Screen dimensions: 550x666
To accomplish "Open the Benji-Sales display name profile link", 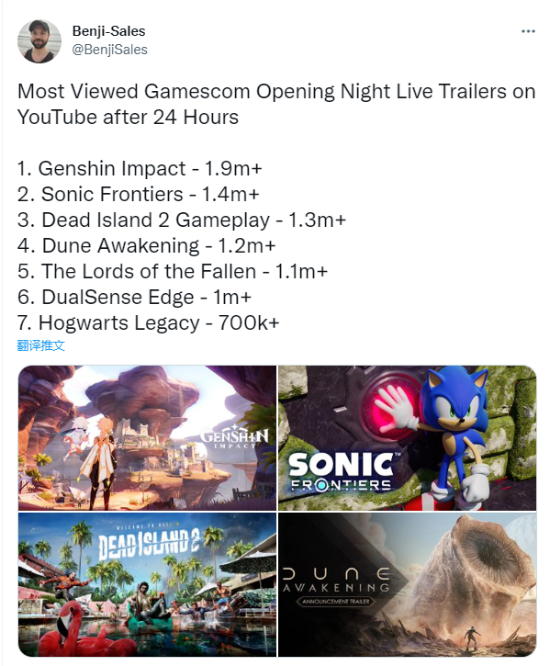I will pyautogui.click(x=109, y=31).
